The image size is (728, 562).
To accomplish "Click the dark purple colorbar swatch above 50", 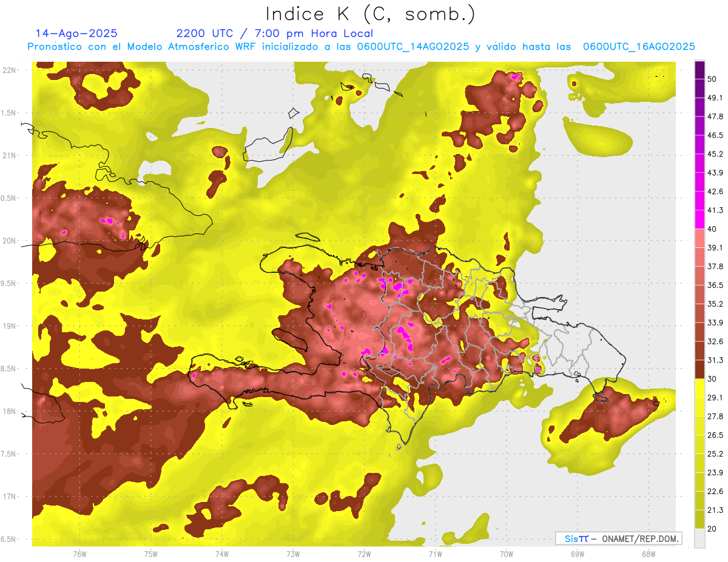I will (x=700, y=70).
